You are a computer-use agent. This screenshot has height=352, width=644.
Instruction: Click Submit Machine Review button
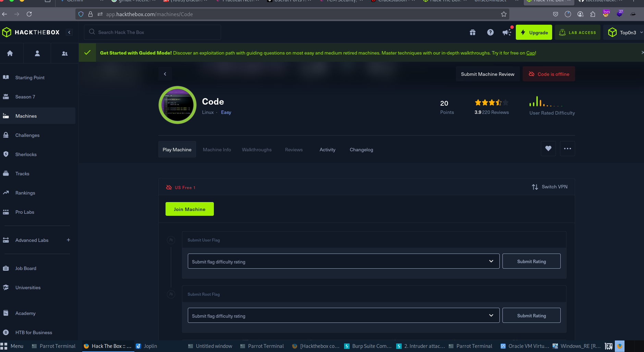pos(487,74)
